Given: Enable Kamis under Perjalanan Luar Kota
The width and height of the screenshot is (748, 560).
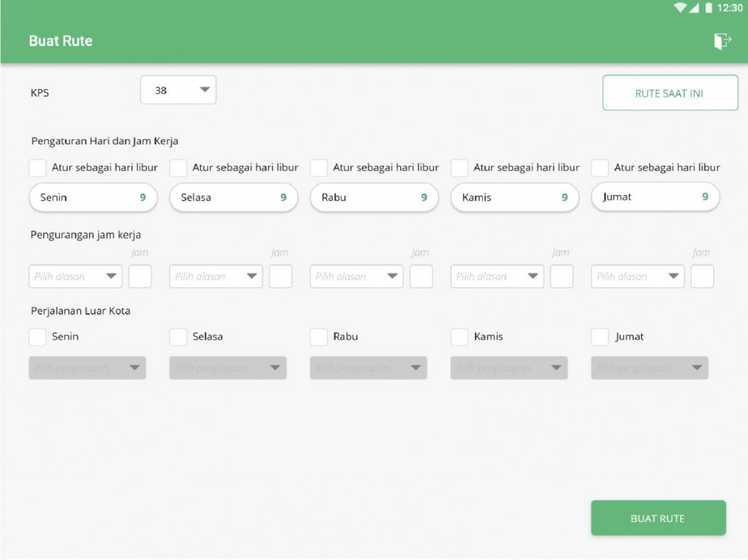Looking at the screenshot, I should [x=459, y=337].
